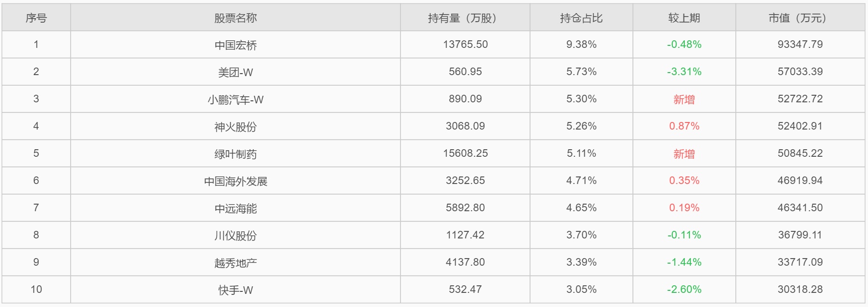
Task: Click the 较上期 column header
Action: point(684,18)
